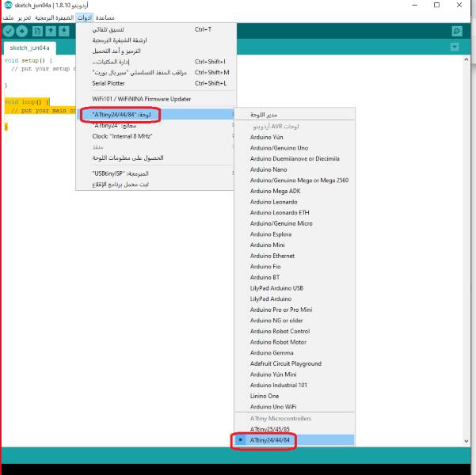This screenshot has height=475, width=476.
Task: Select LilyPad Arduino USB board
Action: tap(295, 288)
